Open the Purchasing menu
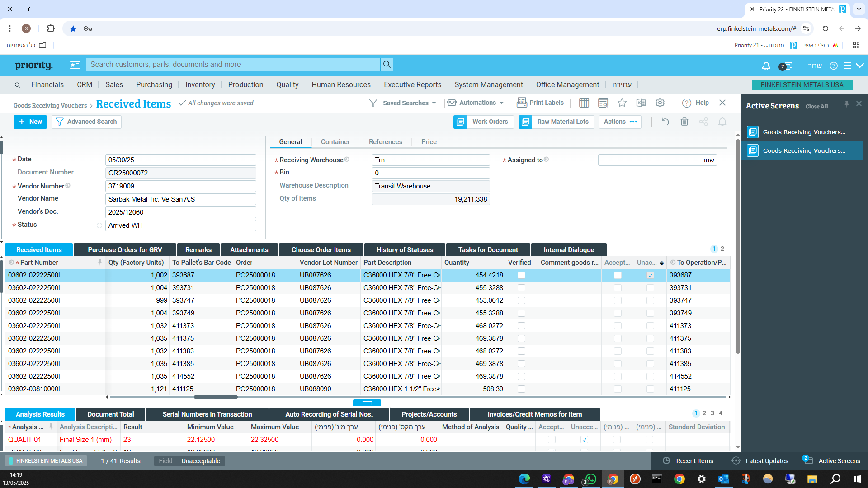 154,85
